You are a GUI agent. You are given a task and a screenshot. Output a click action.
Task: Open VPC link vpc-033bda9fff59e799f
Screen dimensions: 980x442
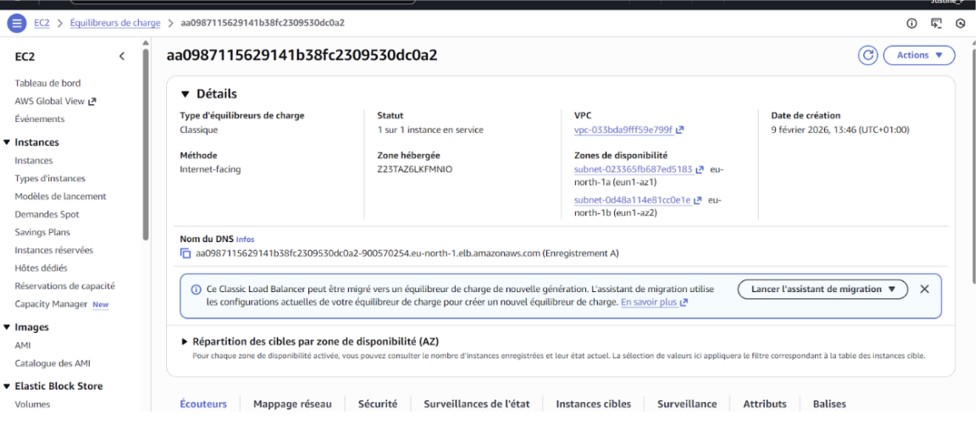(x=623, y=130)
